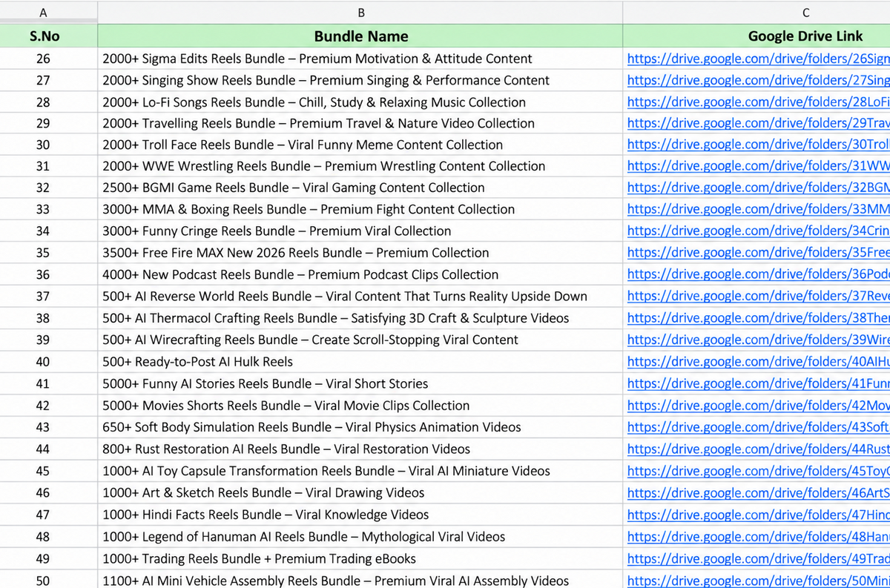Select the Troll Face Reels Bundle cell
The width and height of the screenshot is (890, 588).
coord(360,145)
